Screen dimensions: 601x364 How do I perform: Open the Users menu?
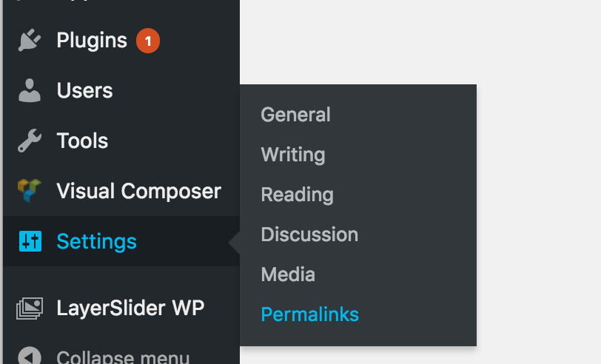(121, 90)
